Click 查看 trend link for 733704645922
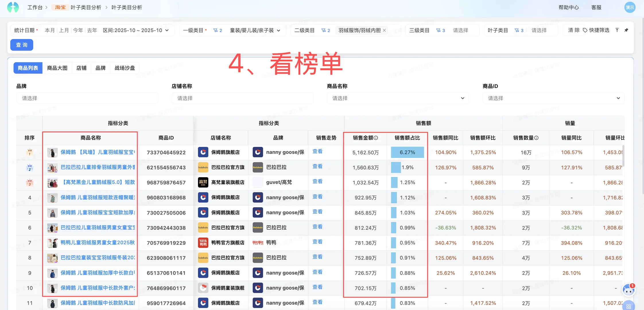This screenshot has height=310, width=644. [x=317, y=152]
